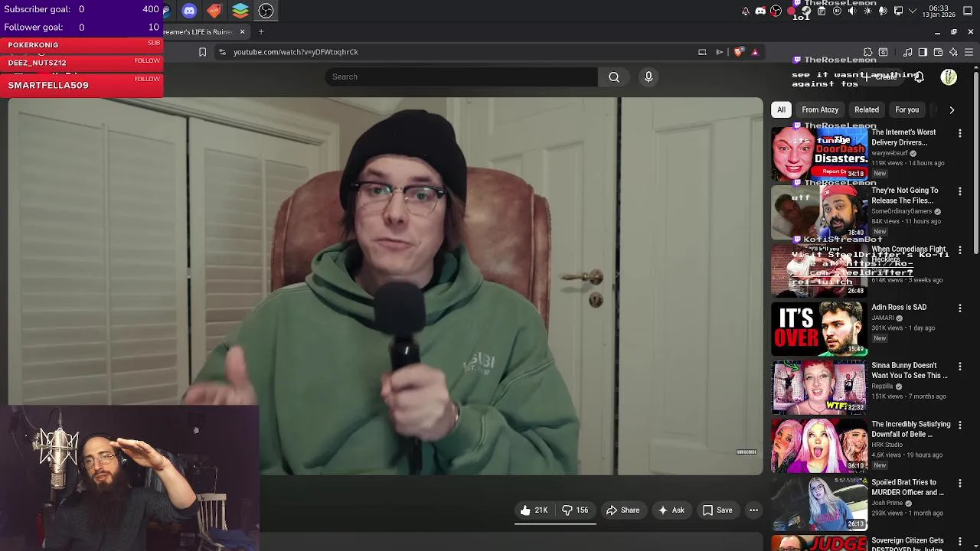Open the red price-tag app in taskbar
Viewport: 980px width, 551px height.
point(214,11)
